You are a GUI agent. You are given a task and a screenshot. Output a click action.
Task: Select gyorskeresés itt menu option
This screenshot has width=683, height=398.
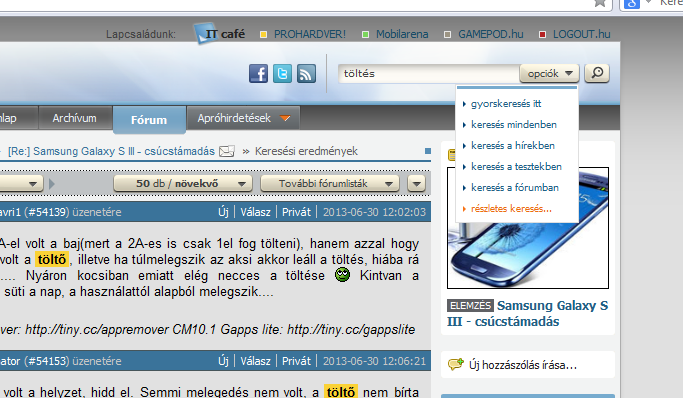pyautogui.click(x=506, y=104)
